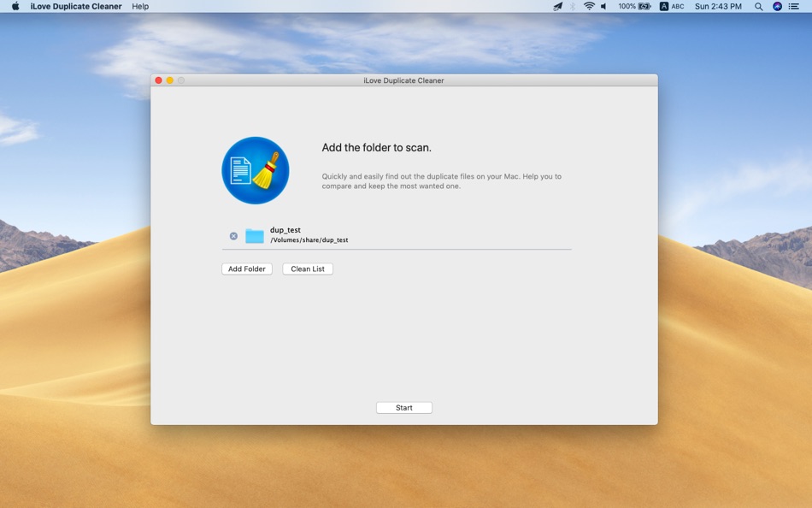
Task: Open Spotlight search in menu bar
Action: click(758, 6)
